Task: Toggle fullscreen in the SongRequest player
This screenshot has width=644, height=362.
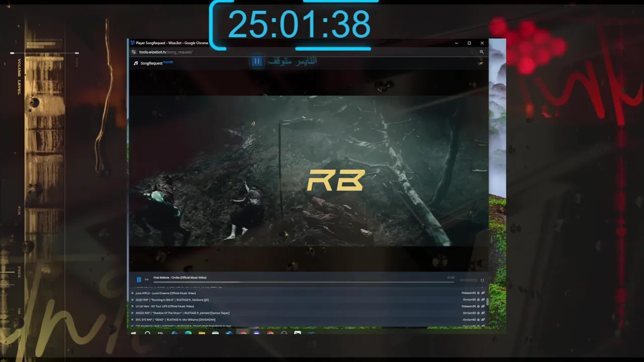Action: (x=482, y=280)
